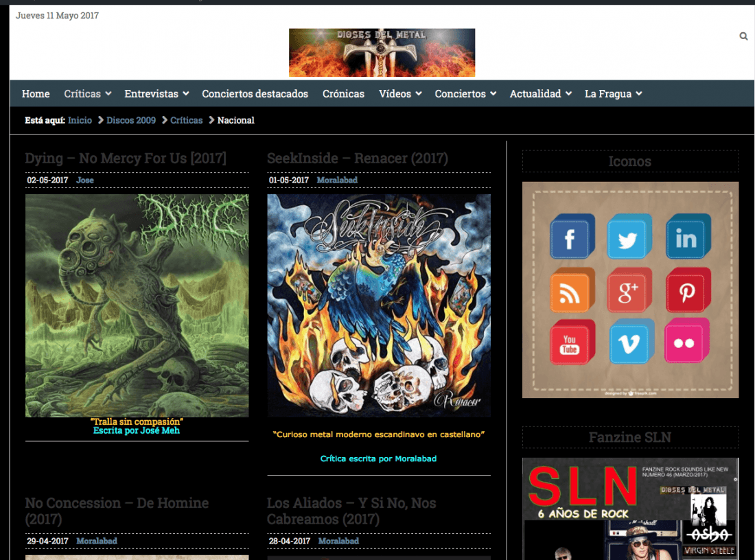The height and width of the screenshot is (560, 755).
Task: Open the orange RSS feed icon
Action: coord(572,290)
